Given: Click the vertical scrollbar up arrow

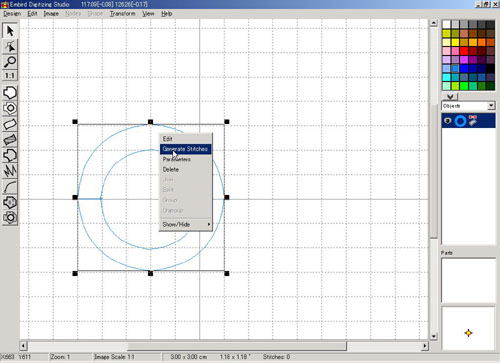Looking at the screenshot, I should pyautogui.click(x=433, y=23).
